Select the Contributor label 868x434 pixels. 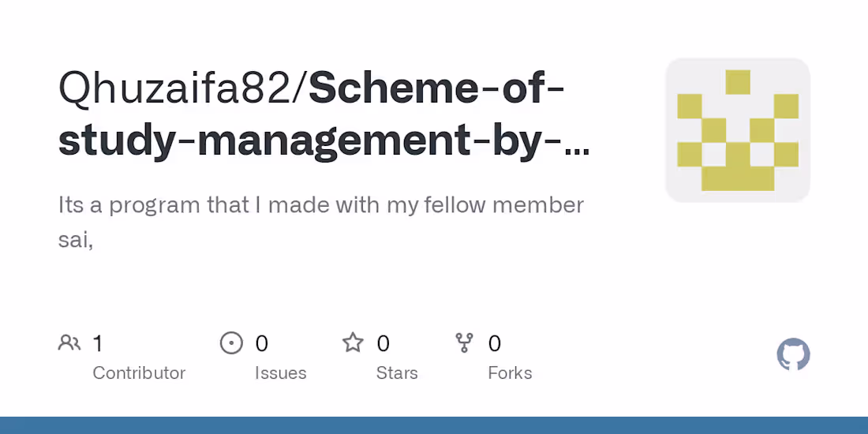tap(139, 372)
